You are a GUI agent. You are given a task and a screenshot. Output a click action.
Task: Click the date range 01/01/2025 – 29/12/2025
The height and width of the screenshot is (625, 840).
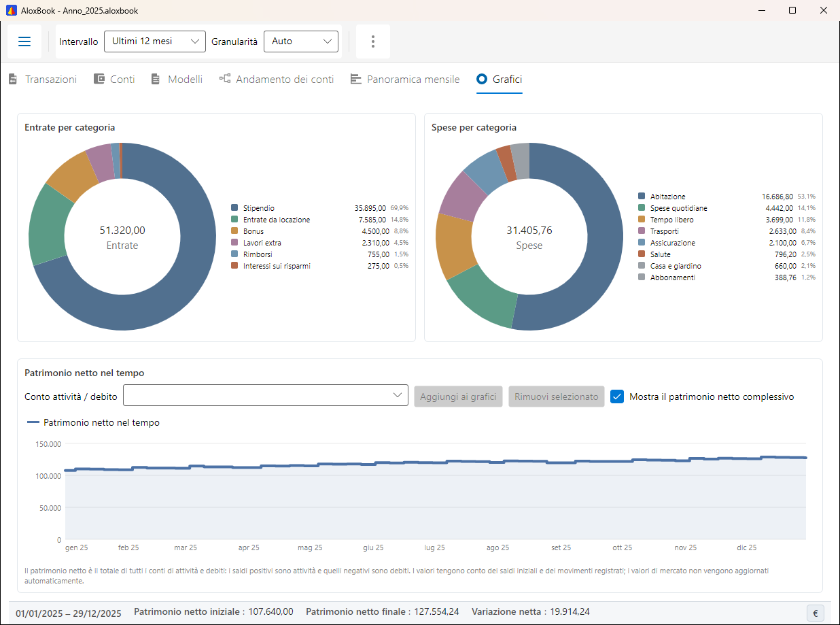(x=69, y=612)
